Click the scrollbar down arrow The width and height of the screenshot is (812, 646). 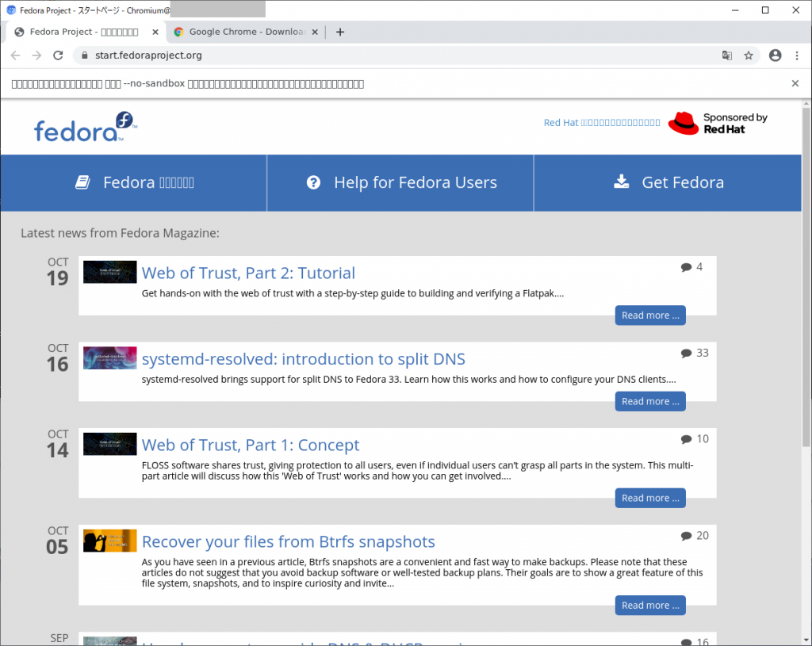(806, 640)
